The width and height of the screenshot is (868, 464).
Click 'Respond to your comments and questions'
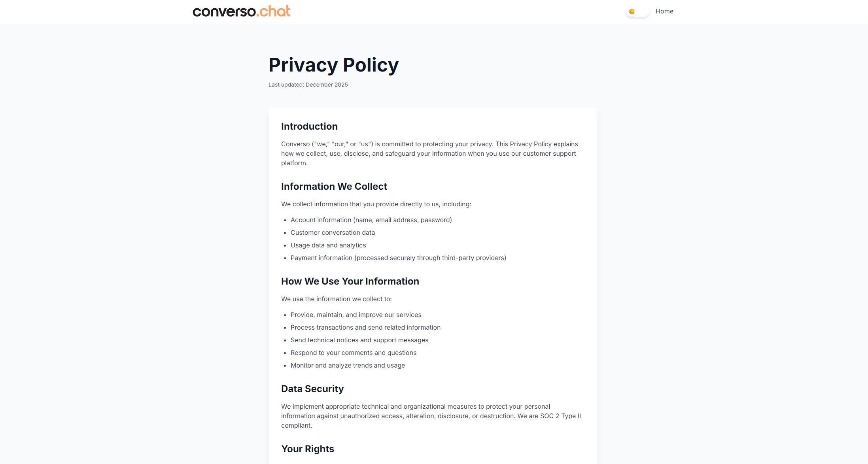(x=354, y=353)
